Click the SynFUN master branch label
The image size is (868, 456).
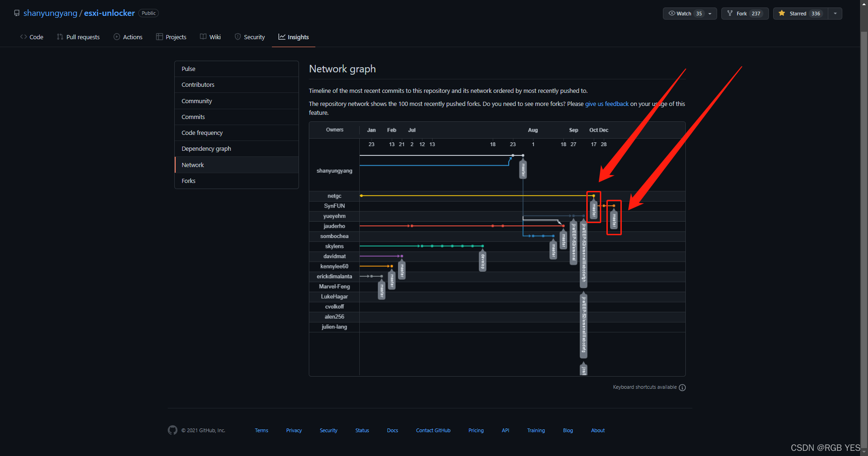[614, 219]
